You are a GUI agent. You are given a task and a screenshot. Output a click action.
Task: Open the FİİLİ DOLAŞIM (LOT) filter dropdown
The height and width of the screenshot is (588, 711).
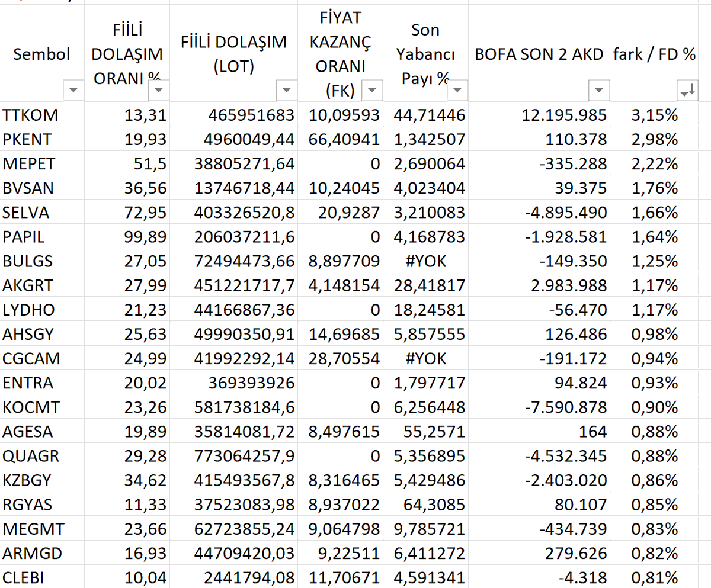coord(287,90)
